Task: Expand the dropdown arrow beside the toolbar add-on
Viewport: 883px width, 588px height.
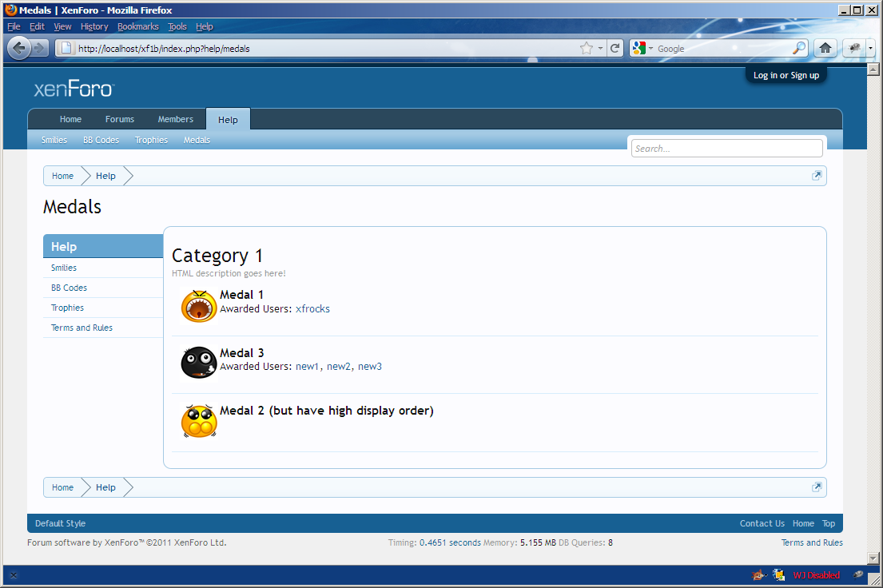Action: [x=870, y=48]
